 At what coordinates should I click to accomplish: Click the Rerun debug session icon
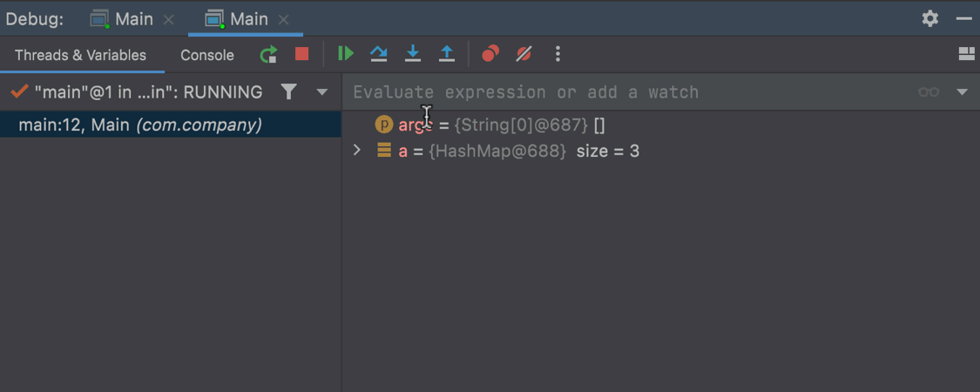[x=269, y=55]
